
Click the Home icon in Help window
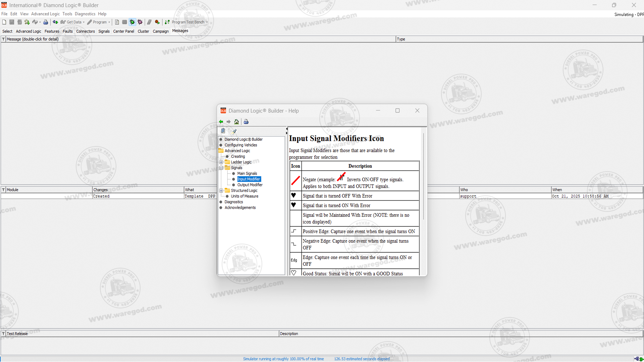tap(236, 122)
